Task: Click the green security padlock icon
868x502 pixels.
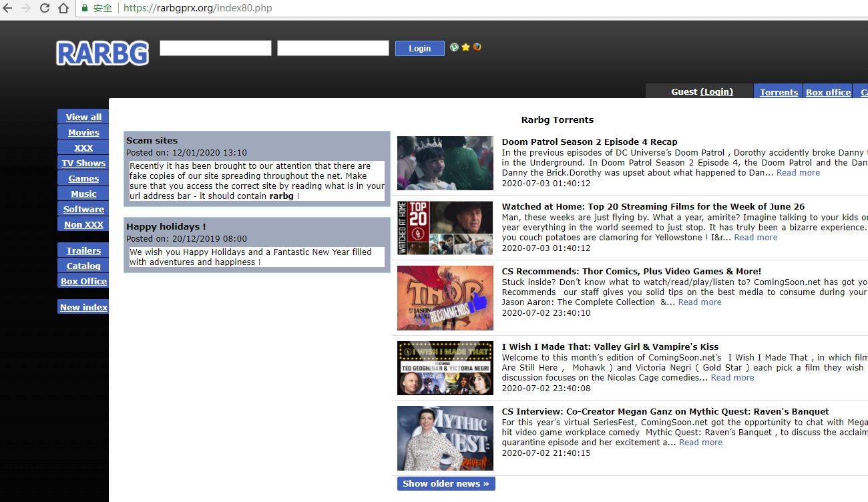Action: point(85,8)
